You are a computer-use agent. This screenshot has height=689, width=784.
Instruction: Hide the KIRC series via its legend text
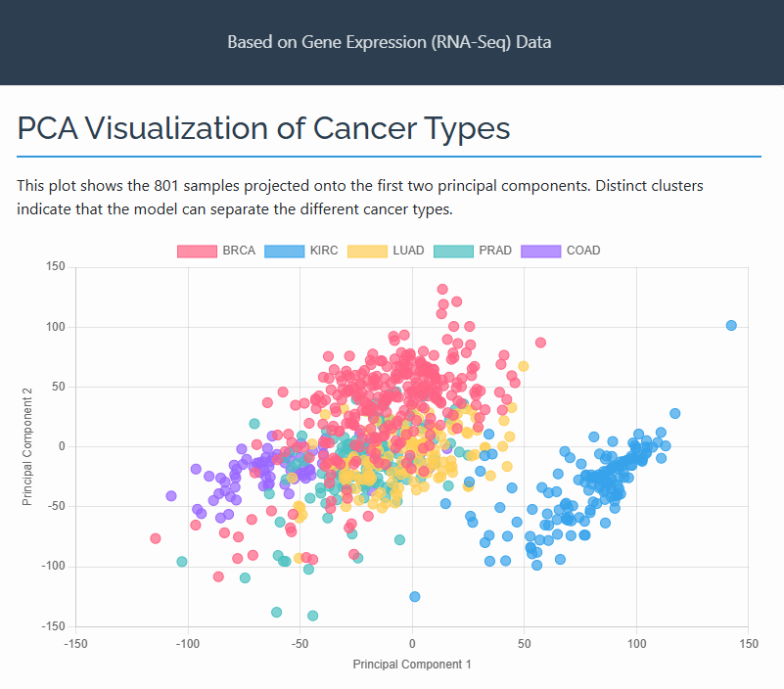[323, 251]
